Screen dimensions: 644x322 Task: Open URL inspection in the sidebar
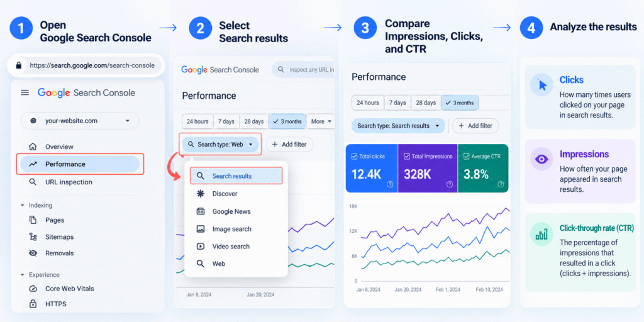[69, 182]
